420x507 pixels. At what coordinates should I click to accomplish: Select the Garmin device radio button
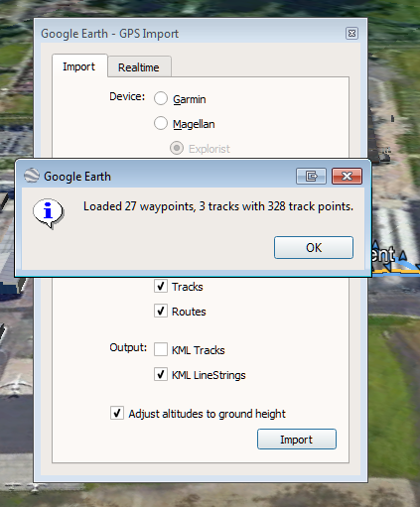point(161,98)
